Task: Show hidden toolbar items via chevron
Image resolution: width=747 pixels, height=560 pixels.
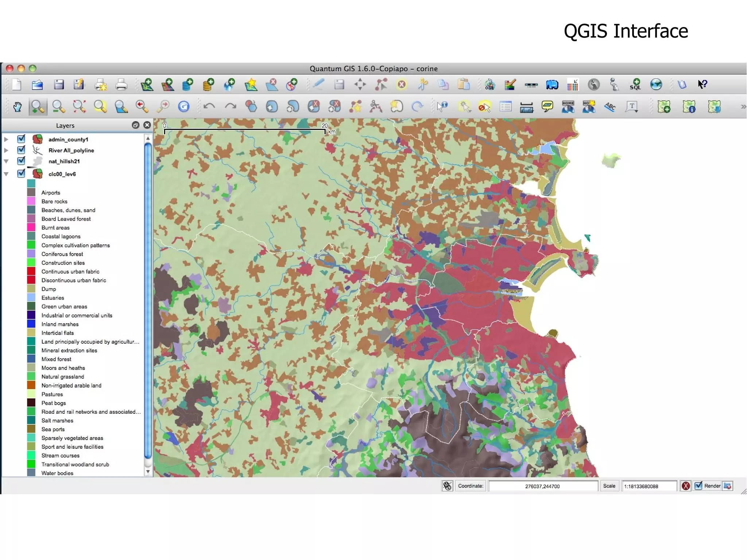Action: click(x=743, y=107)
